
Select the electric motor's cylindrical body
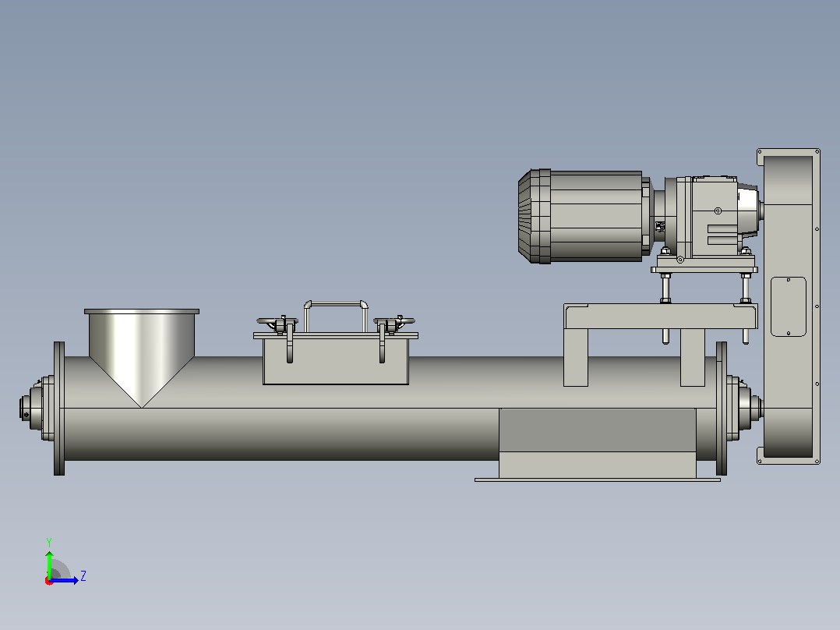point(595,216)
